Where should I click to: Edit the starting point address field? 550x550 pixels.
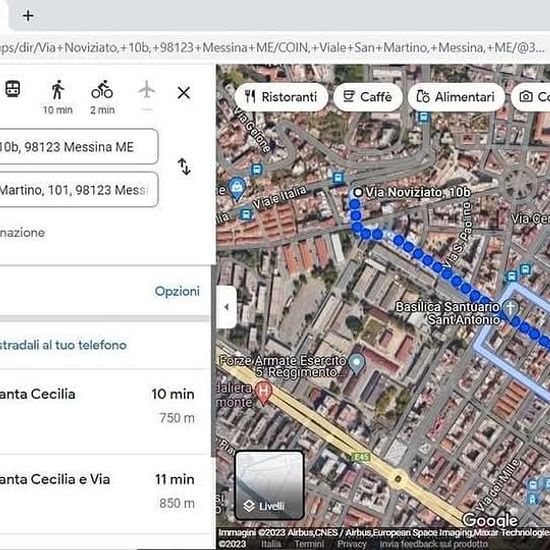tap(79, 147)
